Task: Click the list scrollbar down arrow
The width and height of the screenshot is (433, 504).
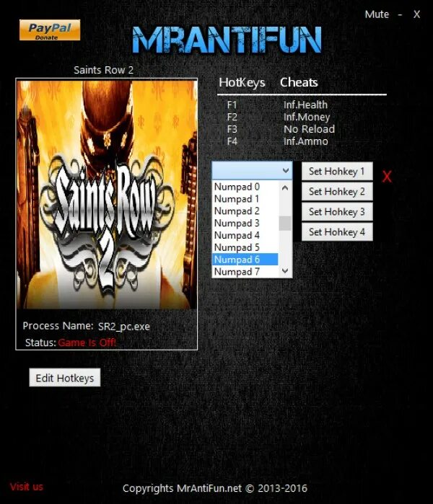Action: click(285, 271)
